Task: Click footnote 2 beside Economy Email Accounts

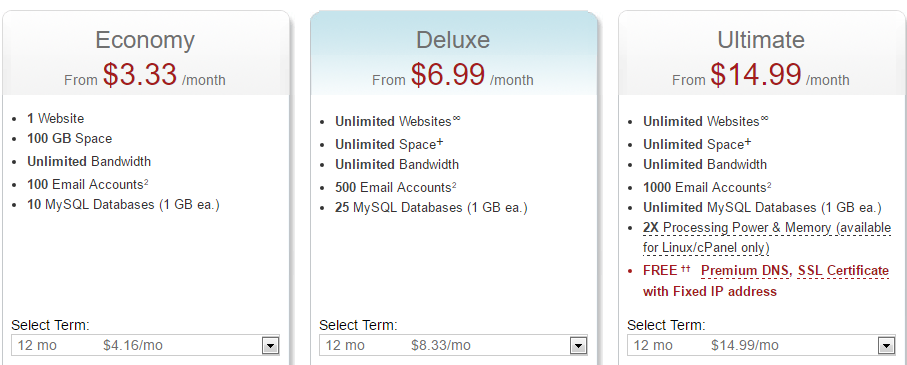Action: tap(146, 182)
